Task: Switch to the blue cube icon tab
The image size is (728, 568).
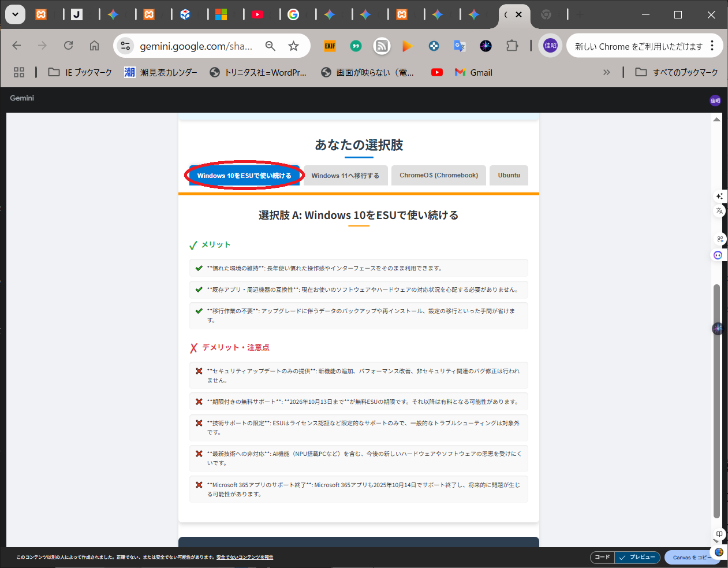Action: click(x=185, y=14)
